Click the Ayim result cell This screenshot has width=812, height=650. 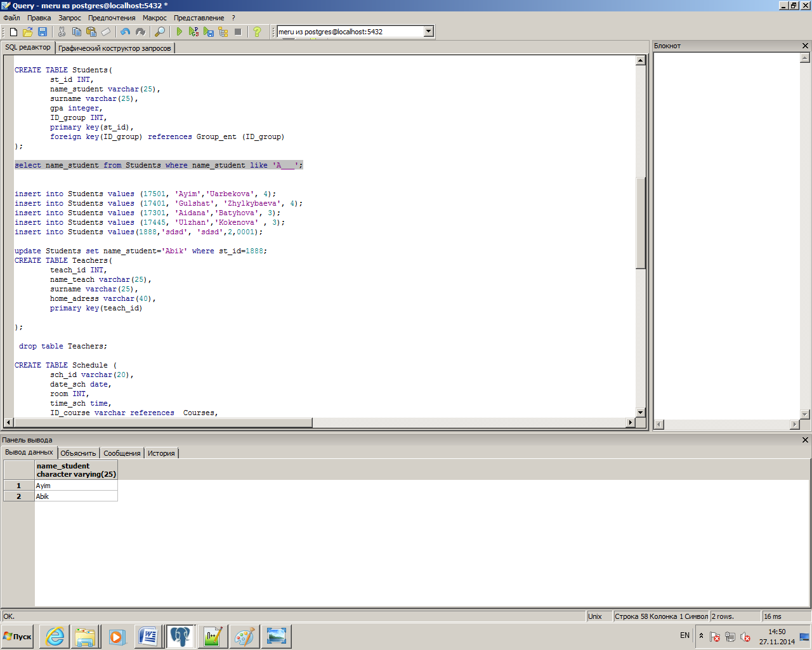tap(76, 486)
